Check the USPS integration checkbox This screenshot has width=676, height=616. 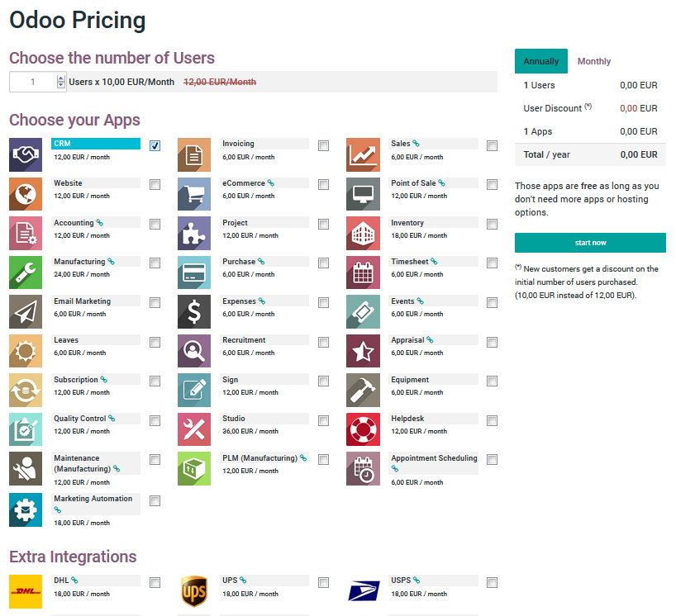492,582
